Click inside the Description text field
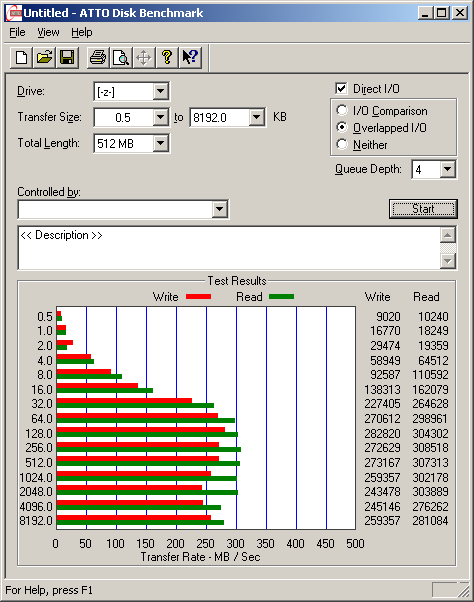 tap(229, 248)
